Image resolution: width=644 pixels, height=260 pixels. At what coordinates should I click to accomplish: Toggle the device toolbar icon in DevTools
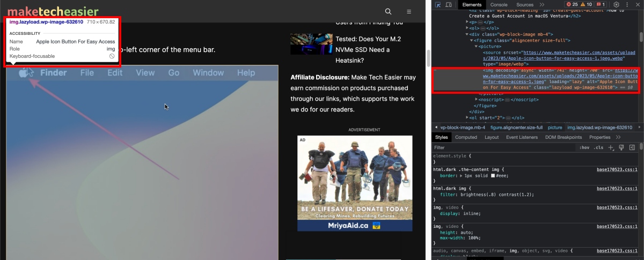pos(449,5)
